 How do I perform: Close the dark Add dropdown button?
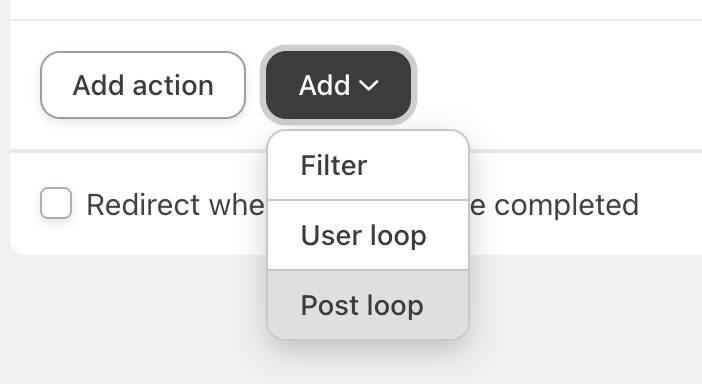point(338,85)
